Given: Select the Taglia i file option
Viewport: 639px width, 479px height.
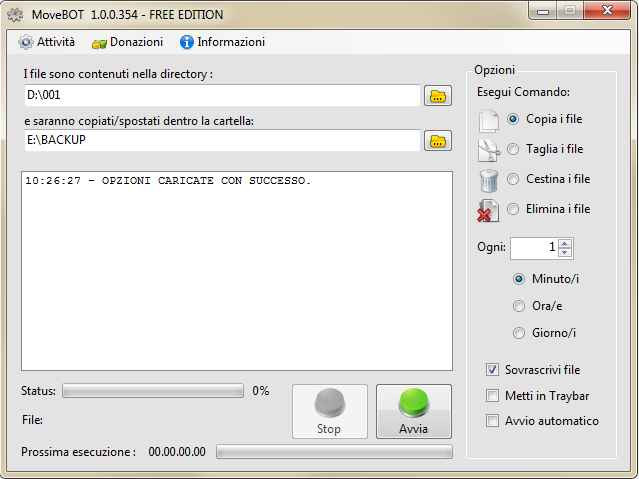Looking at the screenshot, I should (513, 149).
